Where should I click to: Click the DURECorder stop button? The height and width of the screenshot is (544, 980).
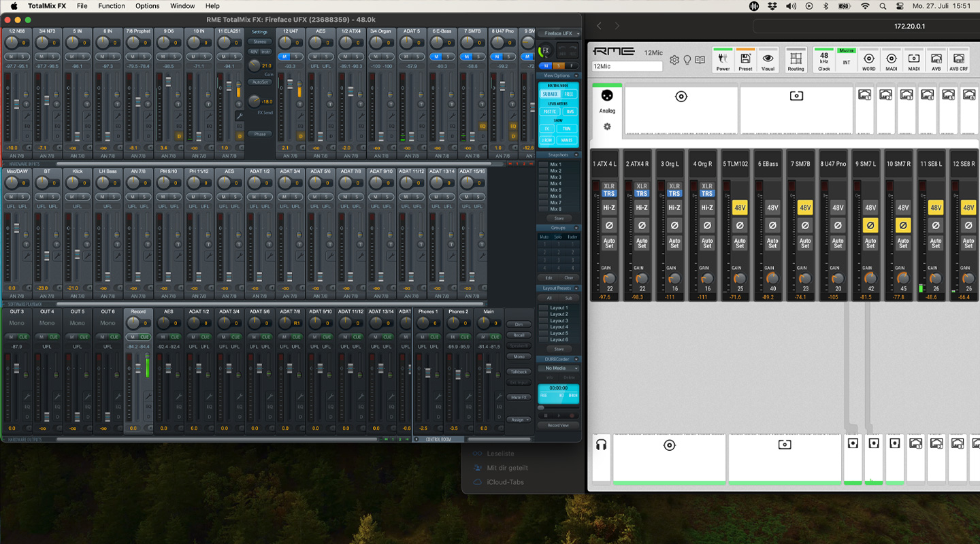point(546,415)
